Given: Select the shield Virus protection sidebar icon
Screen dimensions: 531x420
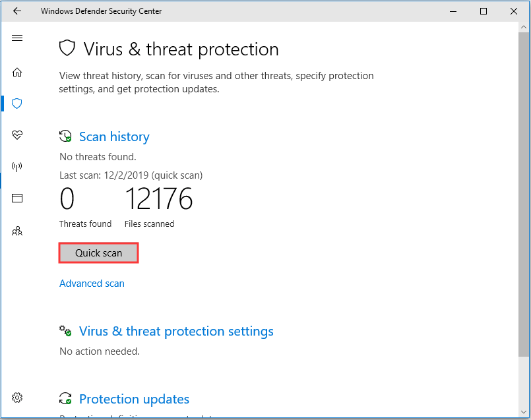Looking at the screenshot, I should pos(17,104).
